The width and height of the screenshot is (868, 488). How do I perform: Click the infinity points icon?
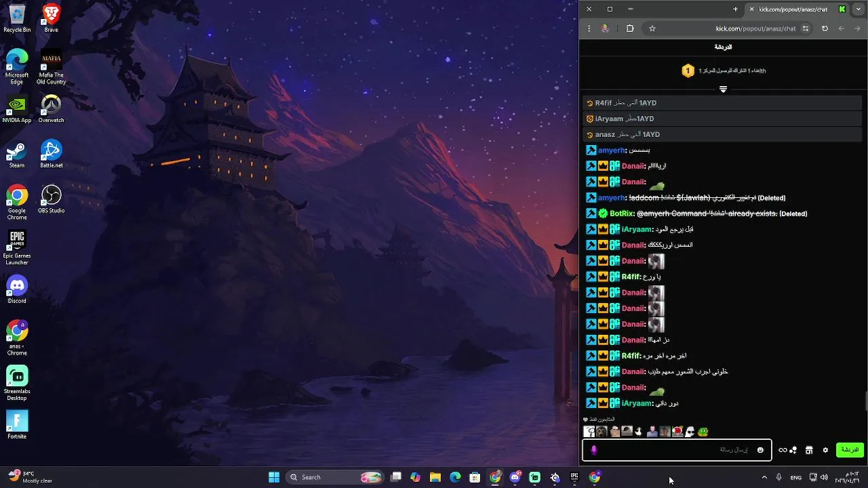(x=787, y=450)
